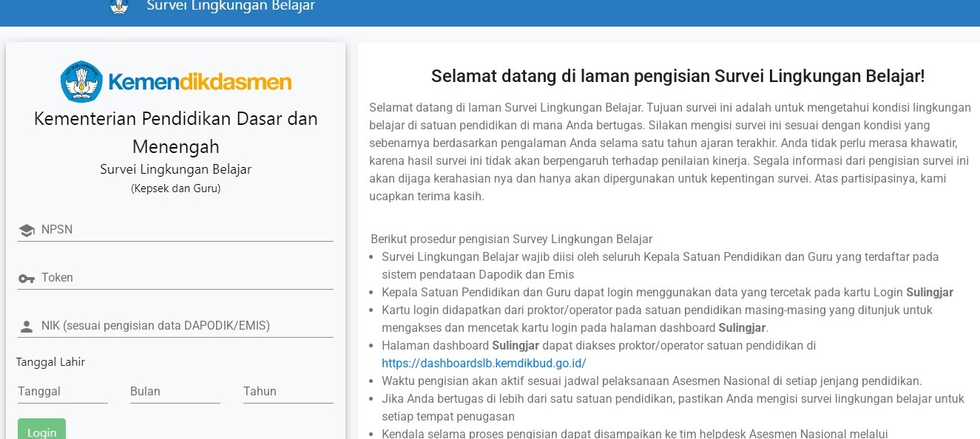Select the Tahun birth year field
Screen dimensions: 980x439
[288, 392]
